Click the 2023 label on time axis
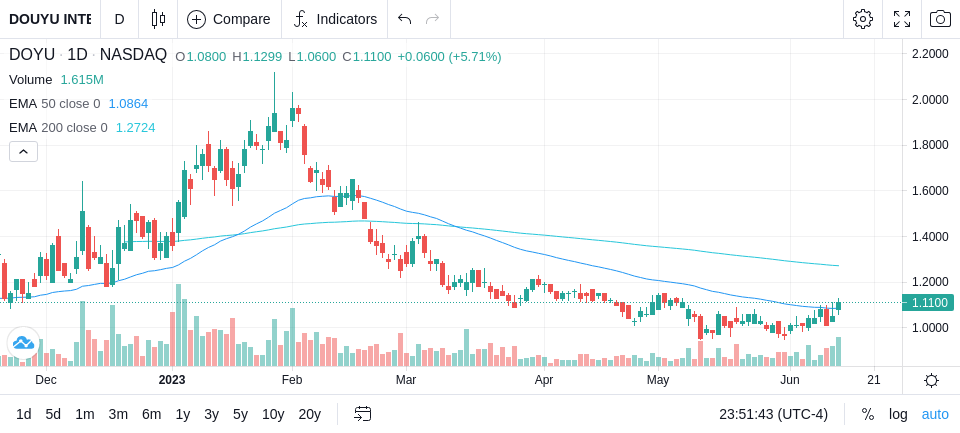Viewport: 960px width, 433px height. point(171,380)
